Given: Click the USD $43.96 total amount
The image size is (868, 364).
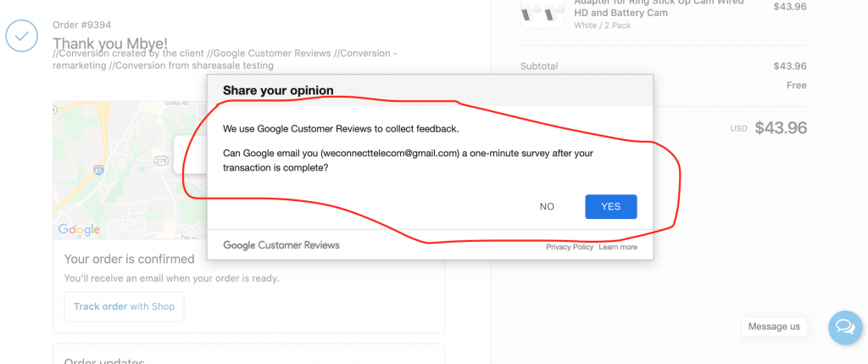Looking at the screenshot, I should (768, 128).
